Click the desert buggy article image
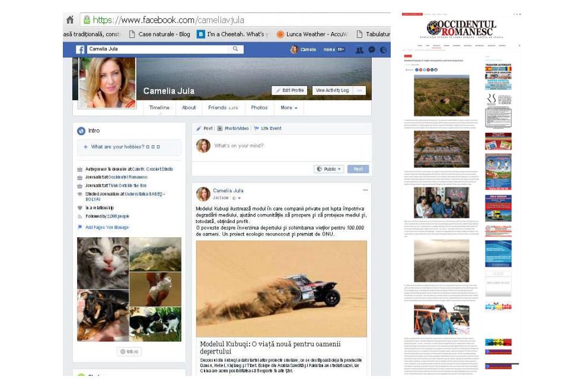 point(282,289)
